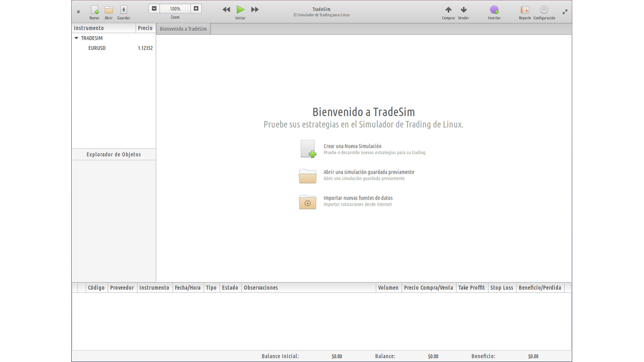Save the simulation via the Guardar icon

pyautogui.click(x=123, y=10)
